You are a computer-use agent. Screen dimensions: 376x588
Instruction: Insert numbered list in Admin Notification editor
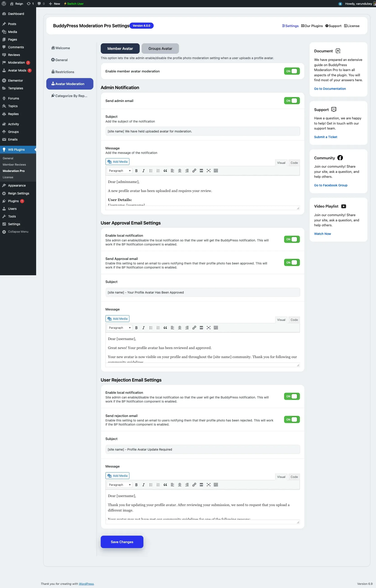(158, 171)
